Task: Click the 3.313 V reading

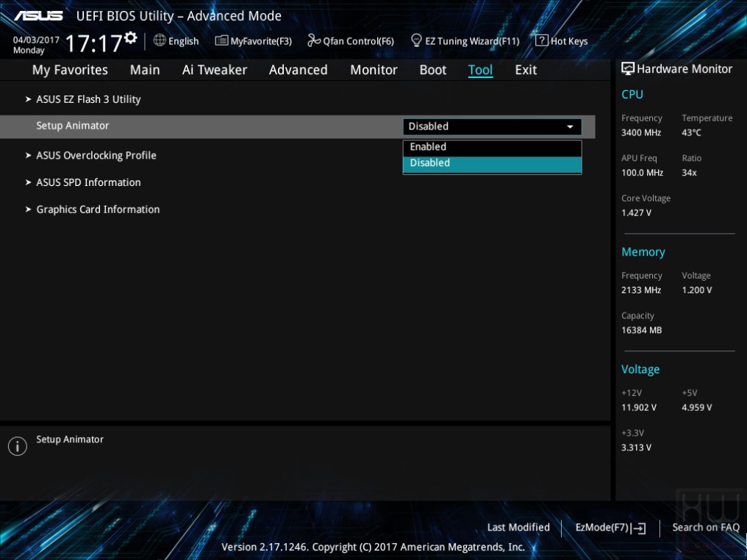Action: (636, 448)
